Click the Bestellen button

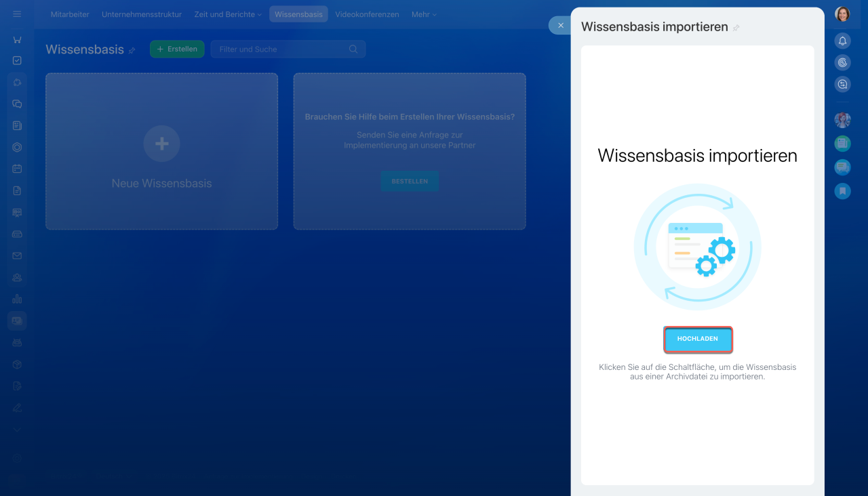tap(410, 181)
